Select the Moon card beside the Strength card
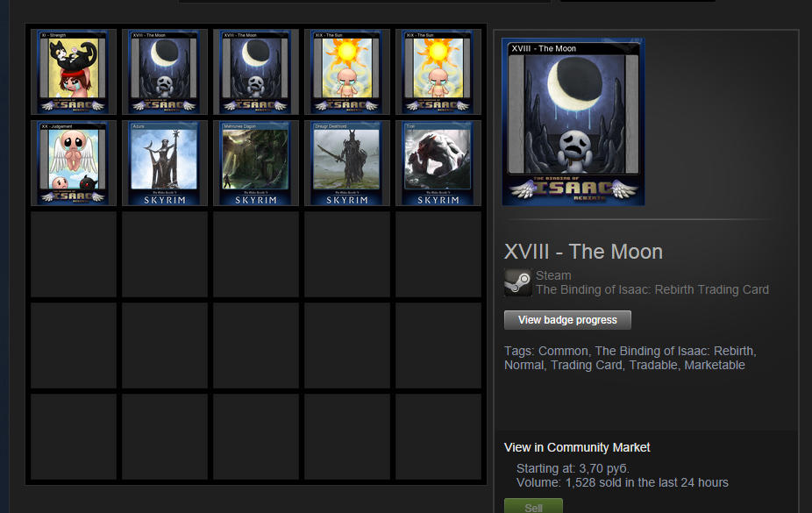Image resolution: width=812 pixels, height=513 pixels. pyautogui.click(x=165, y=72)
